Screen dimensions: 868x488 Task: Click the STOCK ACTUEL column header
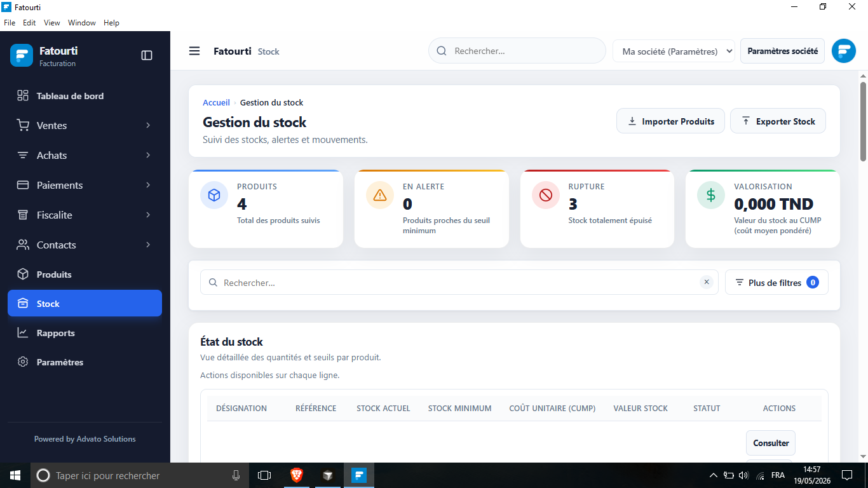coord(383,408)
